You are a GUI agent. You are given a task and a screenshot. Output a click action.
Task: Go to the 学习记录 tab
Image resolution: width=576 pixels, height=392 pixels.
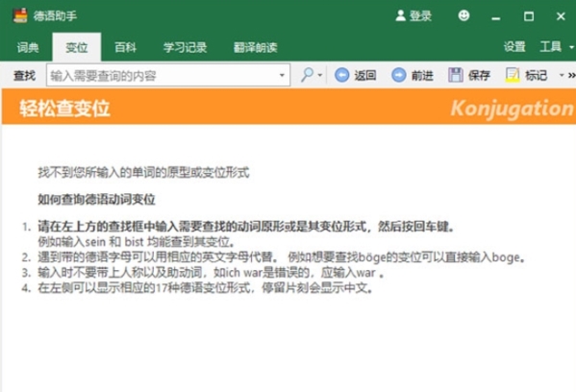tap(186, 47)
